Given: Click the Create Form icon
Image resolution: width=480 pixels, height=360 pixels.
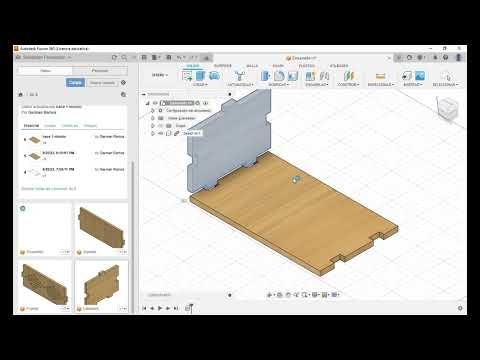Looking at the screenshot, I should pos(214,76).
